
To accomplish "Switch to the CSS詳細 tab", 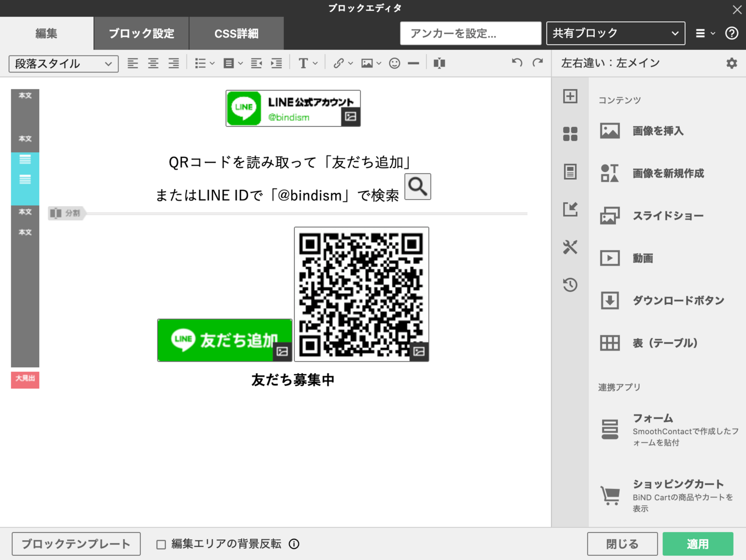I will coord(236,33).
